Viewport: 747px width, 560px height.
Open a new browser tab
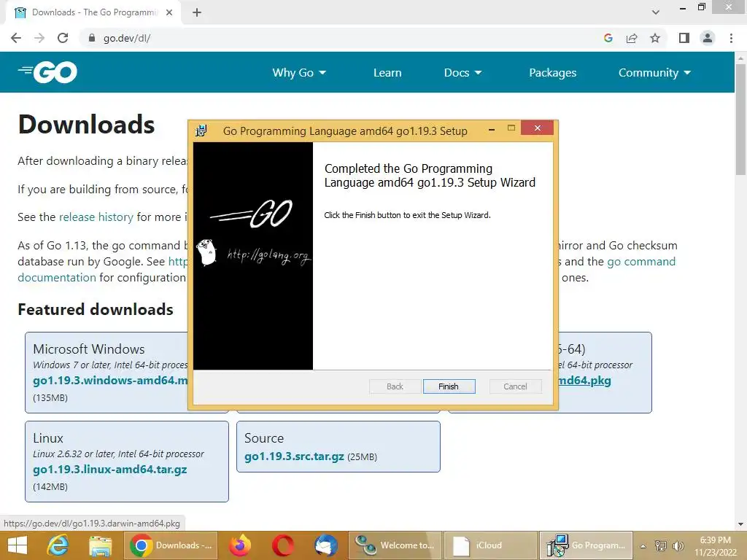tap(197, 12)
